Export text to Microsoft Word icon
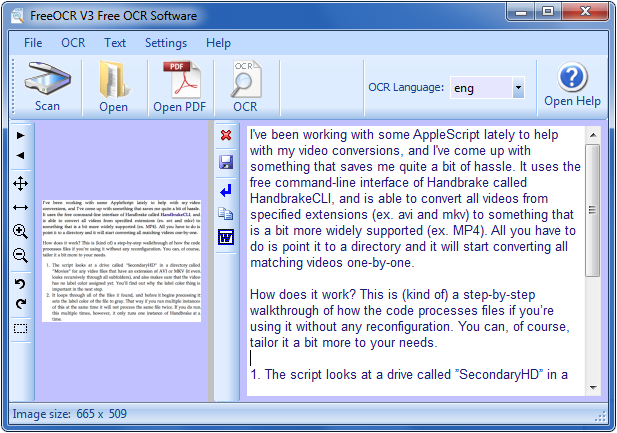Screen dimensions: 617x433 tap(226, 237)
